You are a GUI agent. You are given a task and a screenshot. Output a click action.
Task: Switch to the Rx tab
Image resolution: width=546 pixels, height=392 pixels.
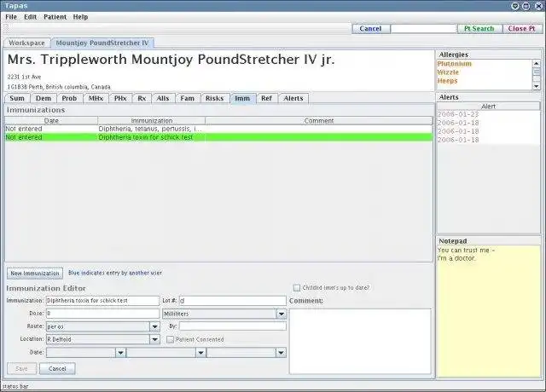click(142, 99)
